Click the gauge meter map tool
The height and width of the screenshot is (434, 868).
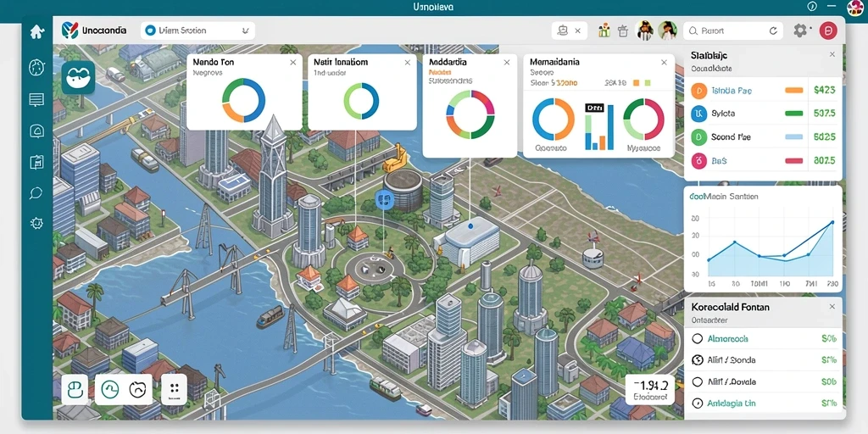tap(110, 390)
